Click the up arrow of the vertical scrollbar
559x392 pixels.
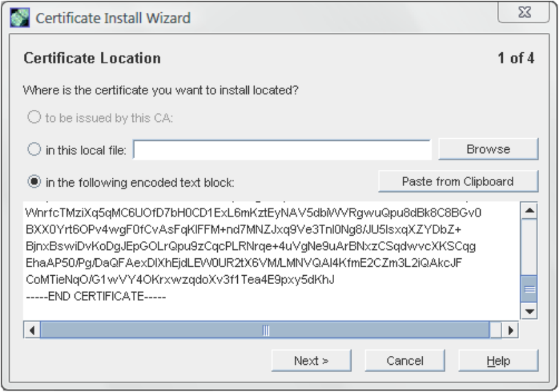click(x=529, y=211)
